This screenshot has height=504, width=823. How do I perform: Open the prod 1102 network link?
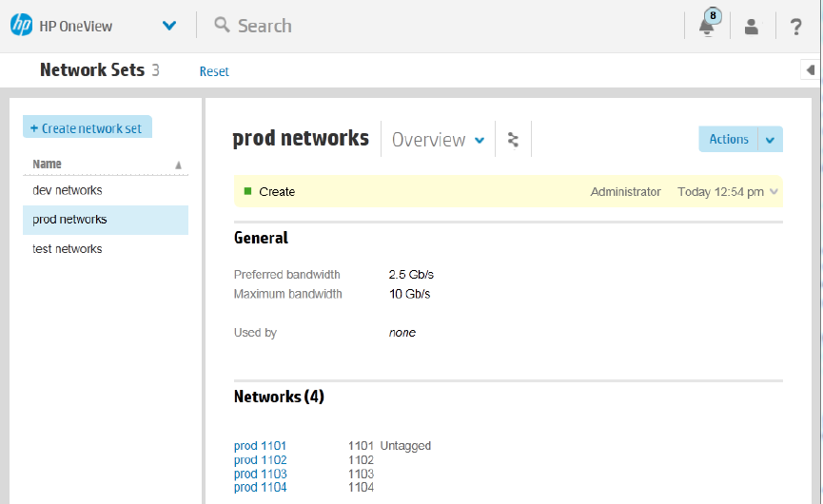261,460
